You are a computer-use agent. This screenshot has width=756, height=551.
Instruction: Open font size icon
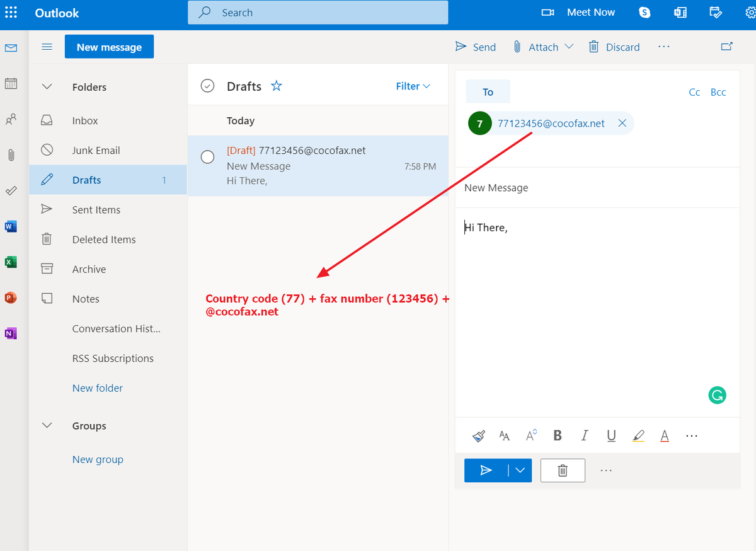[x=505, y=436]
